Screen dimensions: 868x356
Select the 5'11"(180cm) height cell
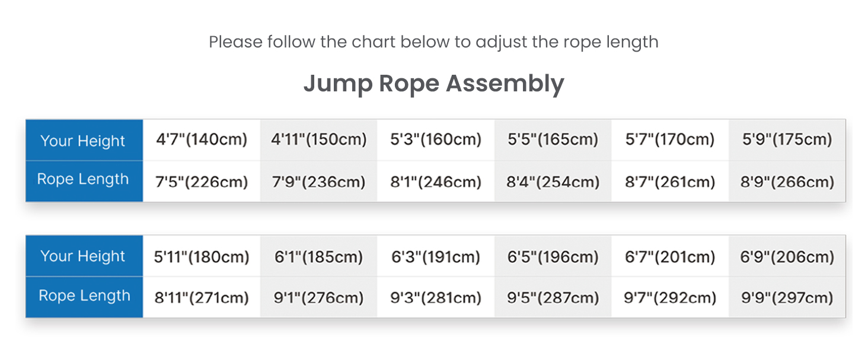tap(202, 257)
